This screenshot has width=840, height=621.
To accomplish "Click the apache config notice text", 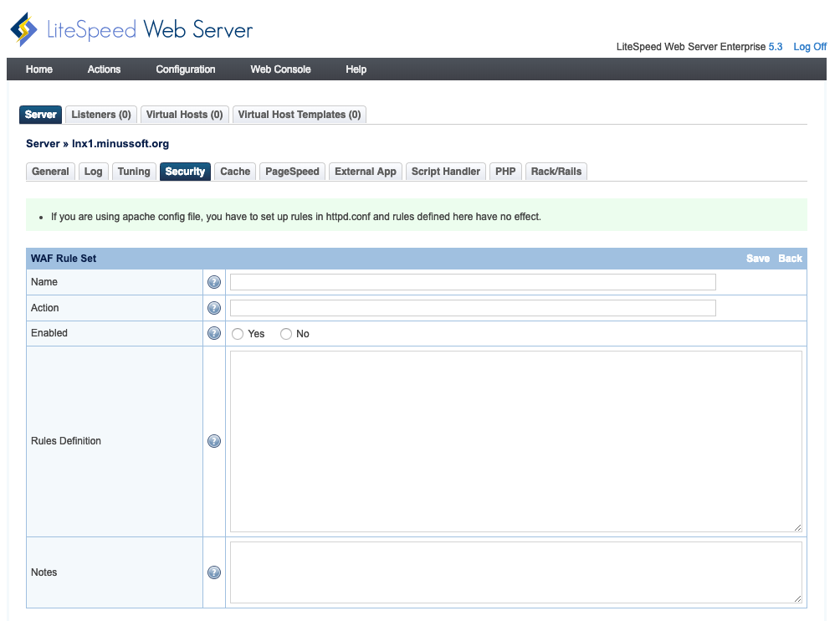I will (296, 217).
